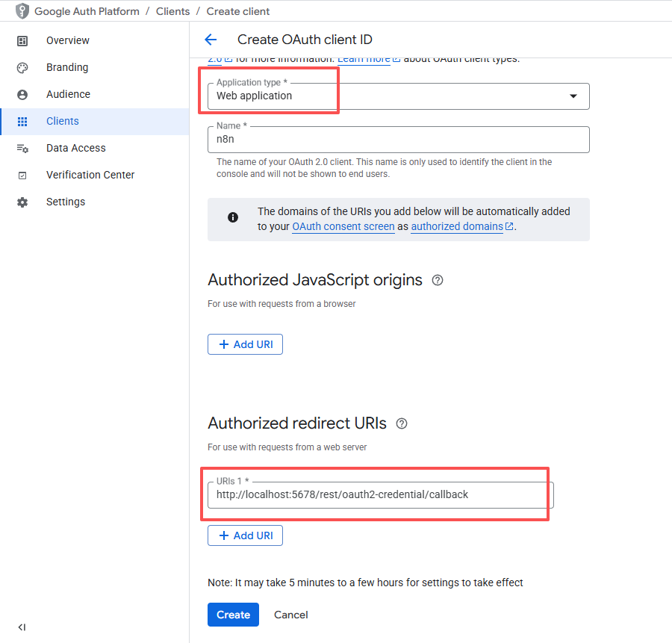Viewport: 672px width, 643px height.
Task: Open the Application type dropdown
Action: 398,96
